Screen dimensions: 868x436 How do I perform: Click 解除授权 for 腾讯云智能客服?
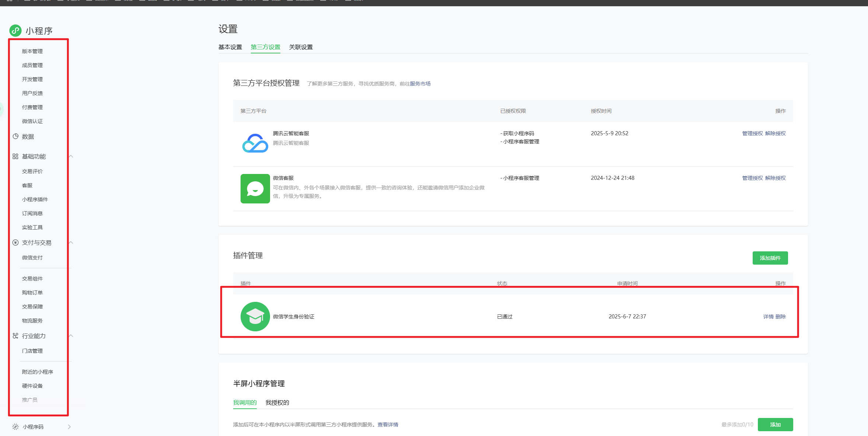pos(775,133)
